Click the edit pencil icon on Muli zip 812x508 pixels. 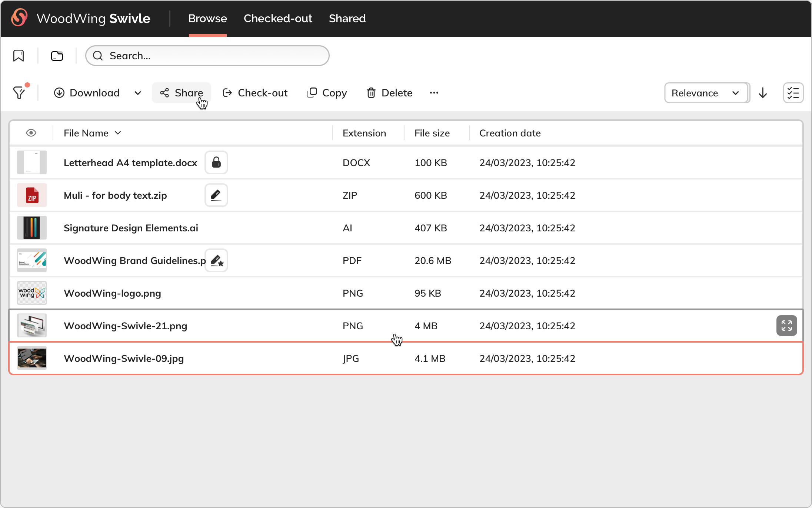(x=216, y=195)
